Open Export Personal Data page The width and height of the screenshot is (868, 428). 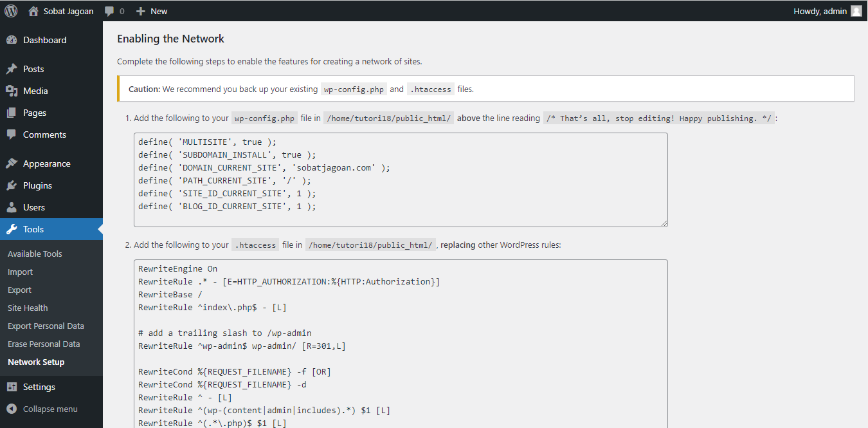pyautogui.click(x=46, y=326)
